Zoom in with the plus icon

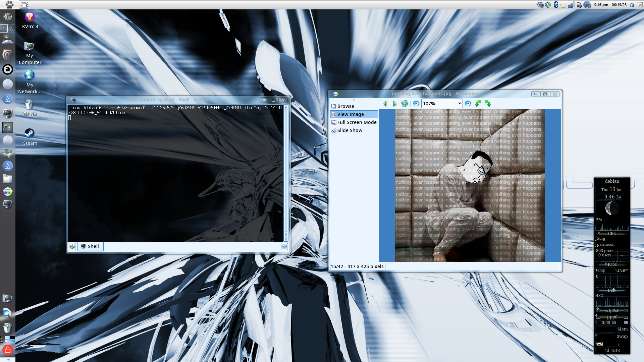click(416, 104)
